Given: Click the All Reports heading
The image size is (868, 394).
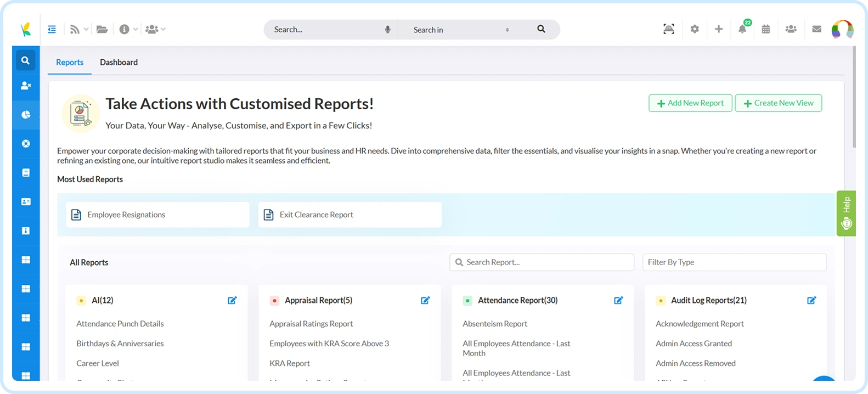Looking at the screenshot, I should click(x=89, y=262).
